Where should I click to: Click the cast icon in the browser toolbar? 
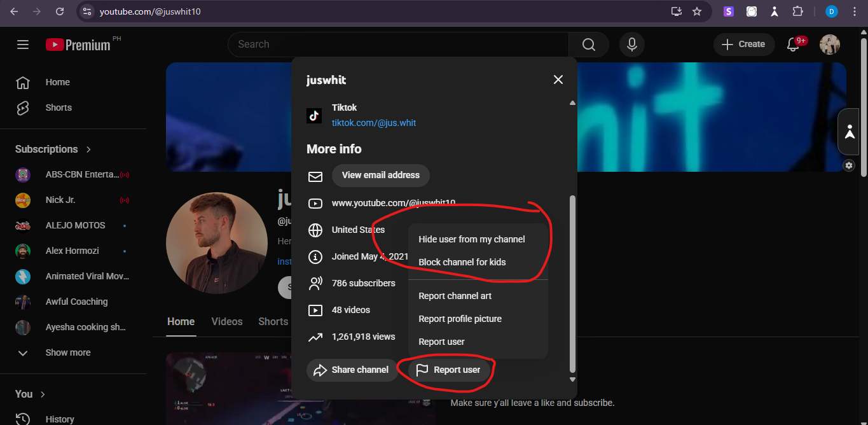click(x=676, y=11)
